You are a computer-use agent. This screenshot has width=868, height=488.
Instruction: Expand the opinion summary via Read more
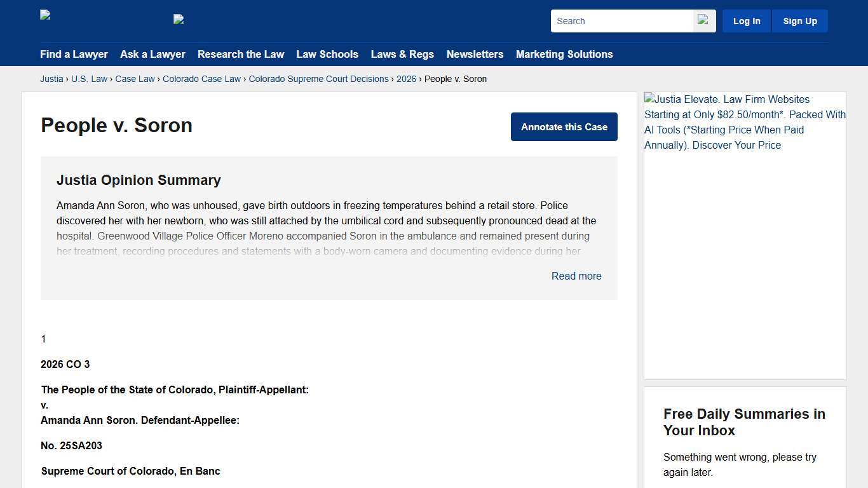tap(576, 276)
